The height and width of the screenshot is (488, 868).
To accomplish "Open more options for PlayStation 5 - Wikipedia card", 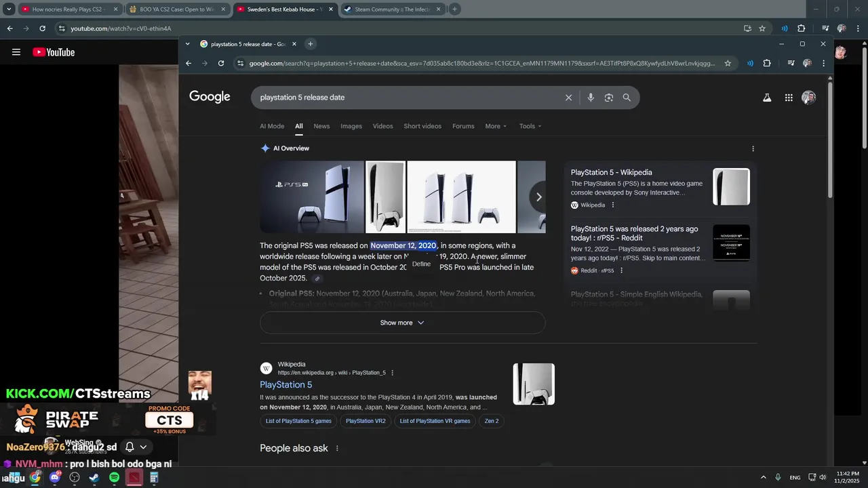I will click(x=613, y=205).
